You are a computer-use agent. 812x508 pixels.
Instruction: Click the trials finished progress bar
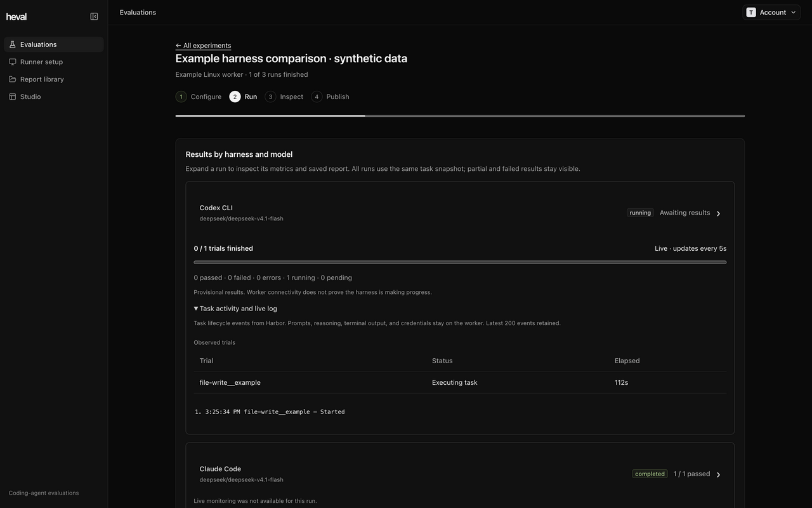tap(460, 262)
